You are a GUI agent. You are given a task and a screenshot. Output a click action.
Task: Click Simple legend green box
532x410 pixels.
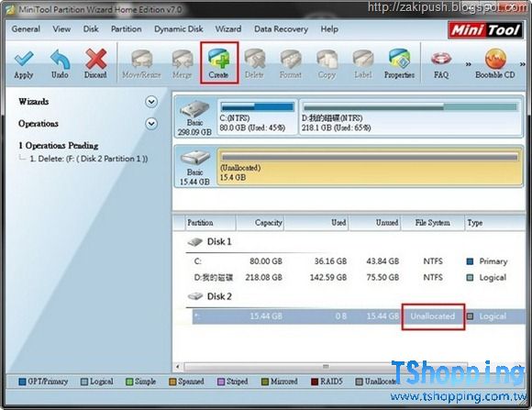[x=129, y=382]
